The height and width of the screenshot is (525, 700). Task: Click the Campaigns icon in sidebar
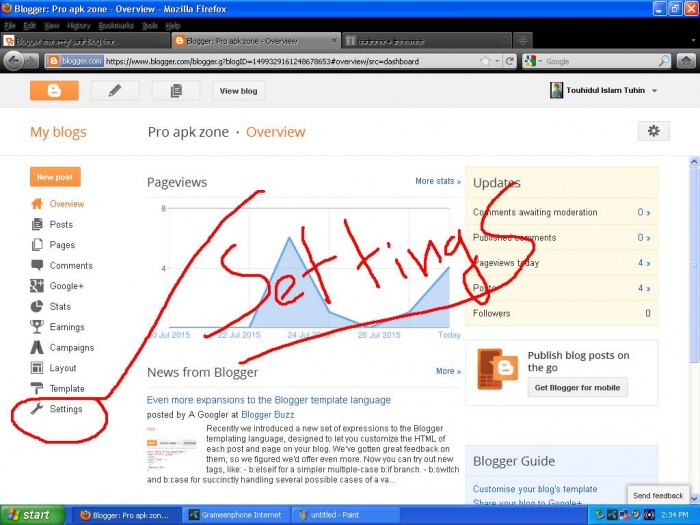coord(37,347)
